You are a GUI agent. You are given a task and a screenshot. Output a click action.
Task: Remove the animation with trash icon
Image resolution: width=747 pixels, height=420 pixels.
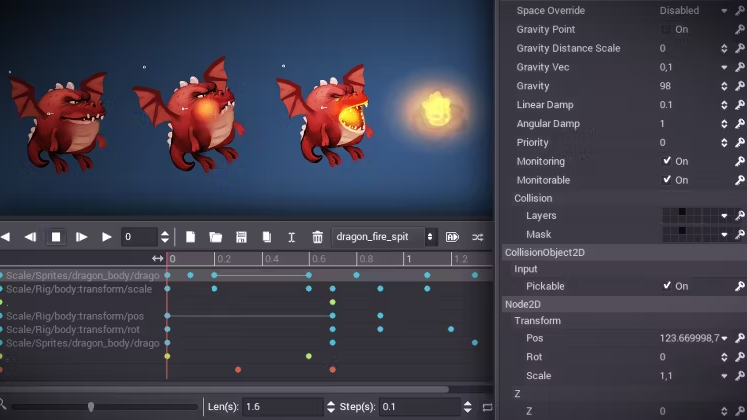coord(317,237)
